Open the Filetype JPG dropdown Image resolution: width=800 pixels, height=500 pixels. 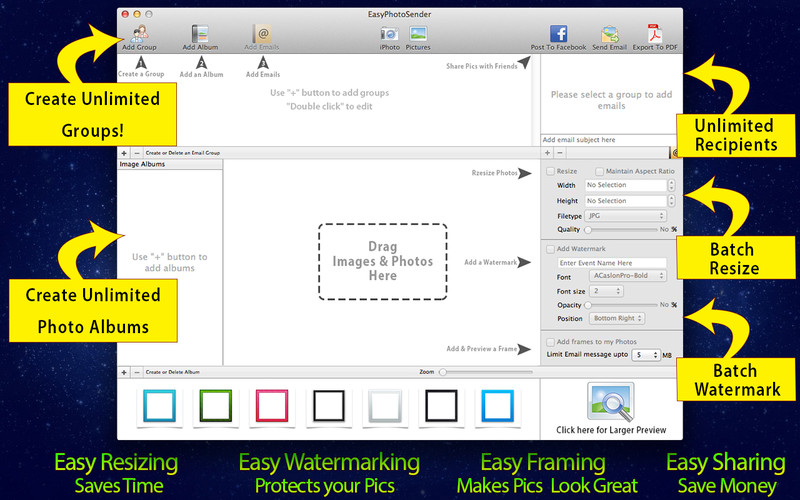click(x=626, y=216)
